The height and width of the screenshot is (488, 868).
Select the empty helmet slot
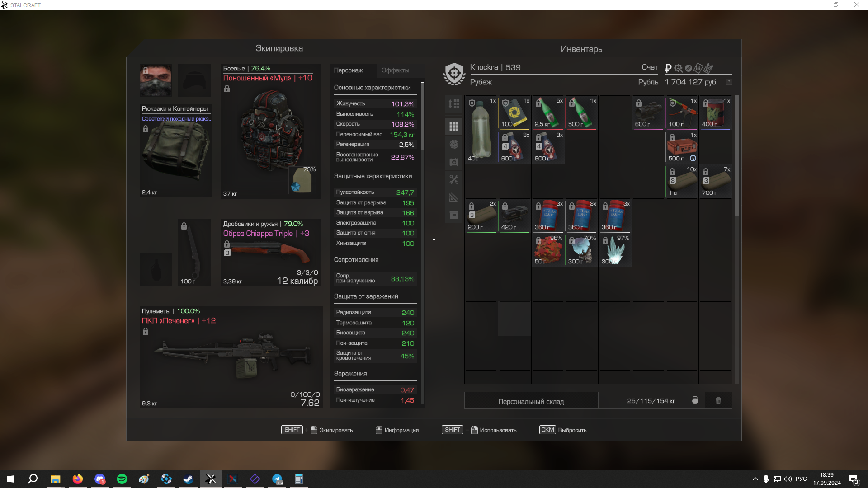[194, 80]
